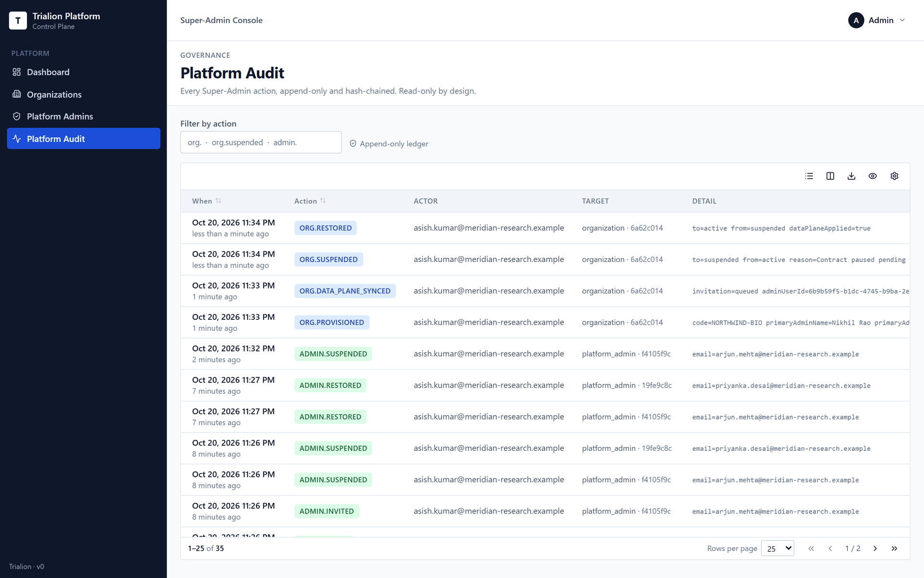Sort by the Action column
924x578 pixels.
310,201
